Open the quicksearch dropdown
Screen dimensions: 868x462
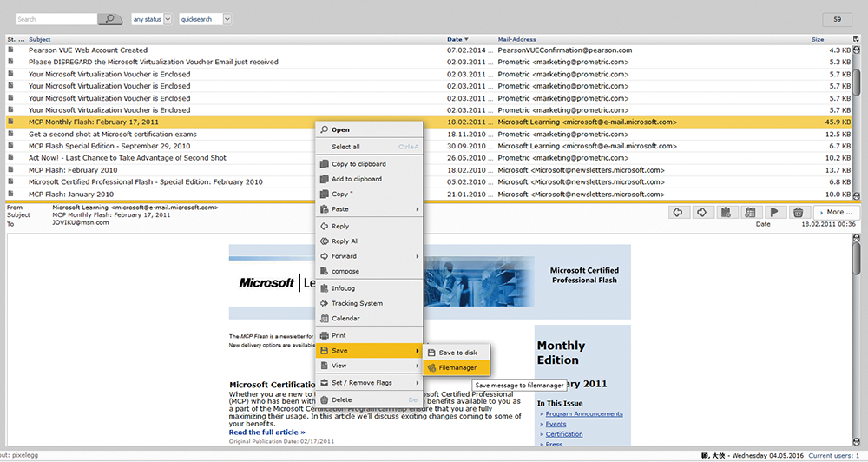click(205, 19)
